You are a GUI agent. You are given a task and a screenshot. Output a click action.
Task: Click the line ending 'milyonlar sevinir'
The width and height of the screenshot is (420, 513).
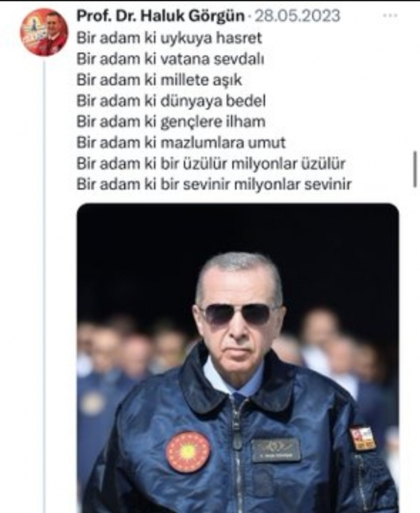tap(214, 184)
